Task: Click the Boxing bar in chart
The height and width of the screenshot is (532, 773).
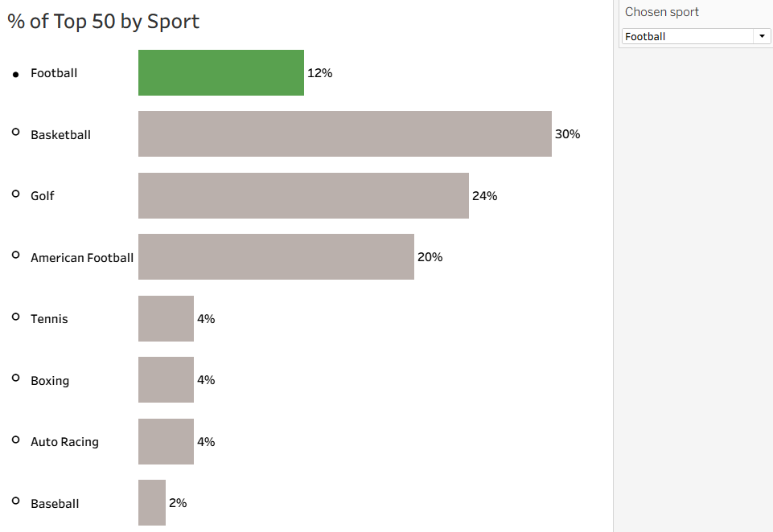Action: click(x=166, y=380)
